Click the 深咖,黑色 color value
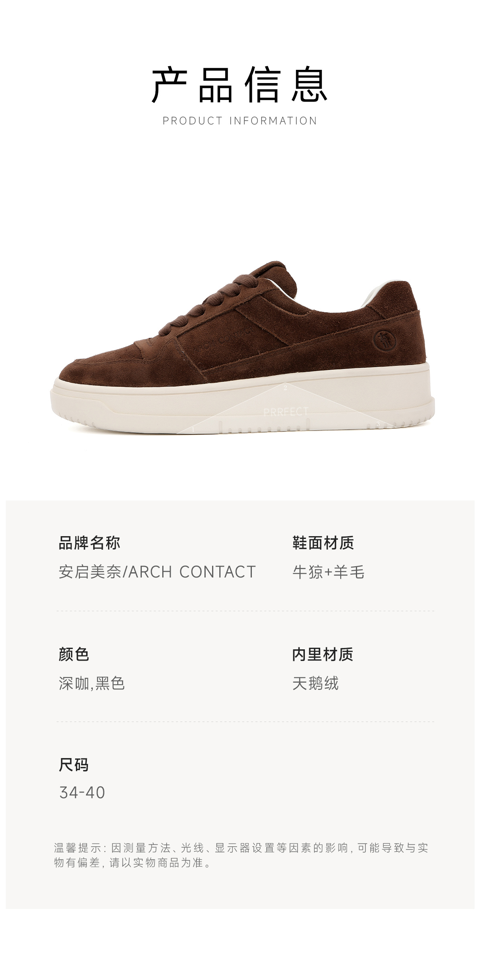Image resolution: width=482 pixels, height=980 pixels. pos(92,683)
